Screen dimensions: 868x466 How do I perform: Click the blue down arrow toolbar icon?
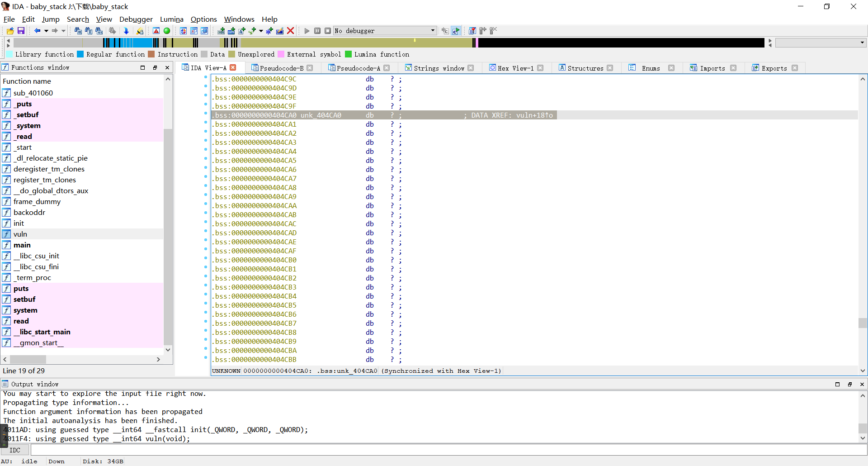(x=126, y=31)
